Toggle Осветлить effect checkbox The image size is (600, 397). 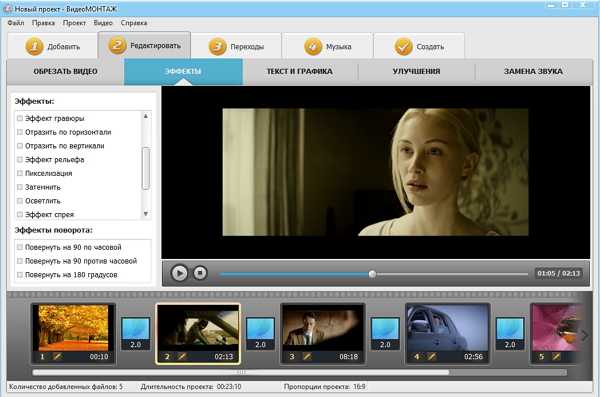tap(20, 201)
